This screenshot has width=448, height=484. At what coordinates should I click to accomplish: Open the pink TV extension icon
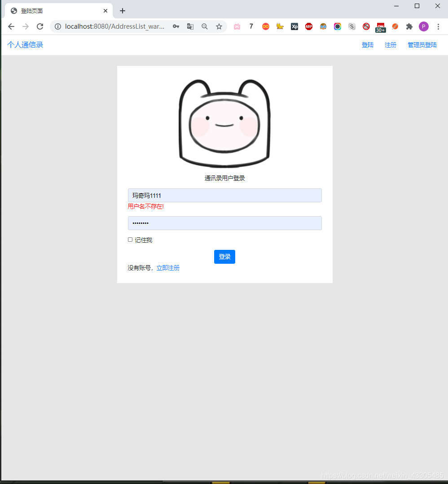(237, 26)
